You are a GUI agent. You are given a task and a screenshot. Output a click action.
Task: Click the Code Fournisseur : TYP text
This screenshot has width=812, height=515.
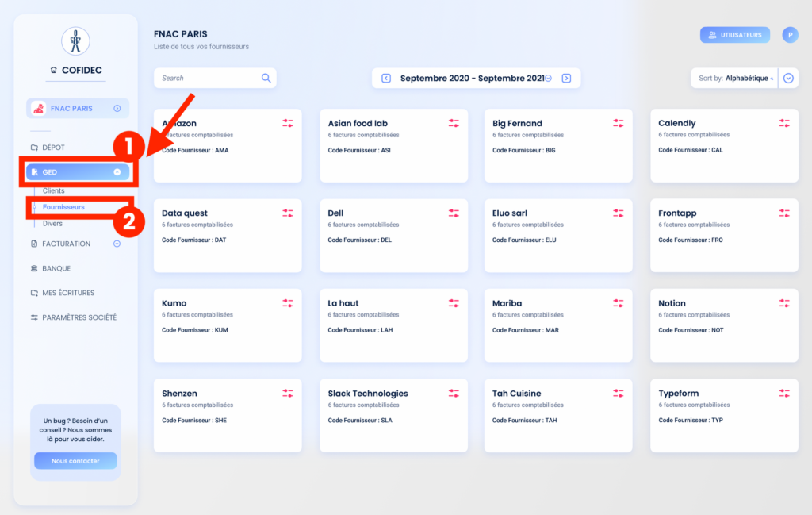691,421
